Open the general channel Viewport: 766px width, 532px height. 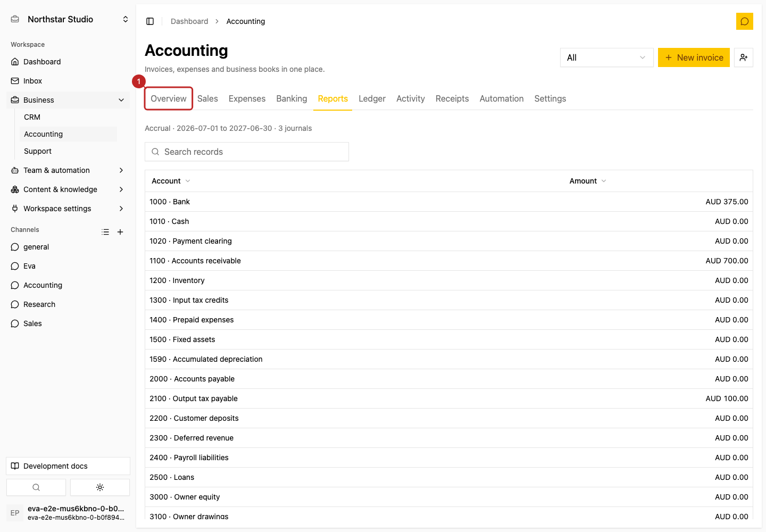68,247
